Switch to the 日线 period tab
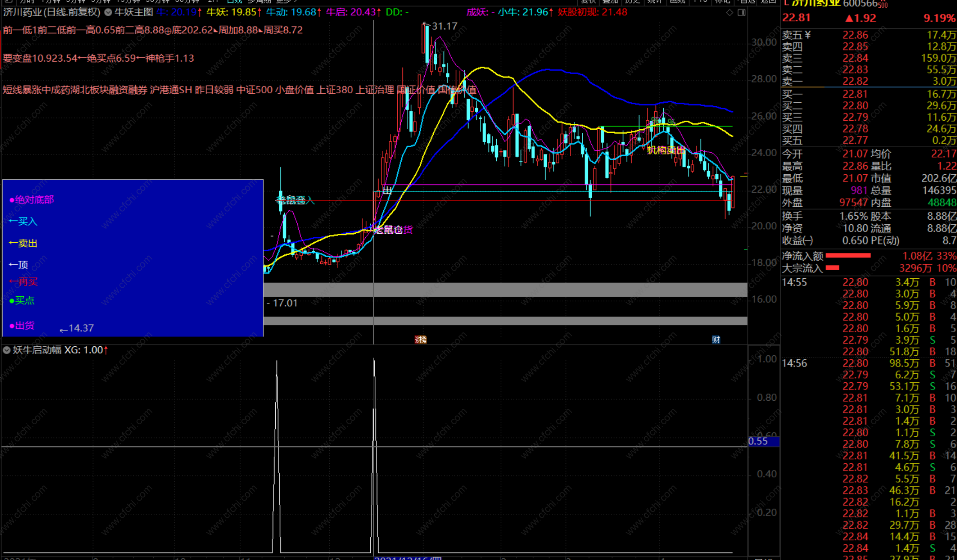Screen dimensions: 957x560 [235, 1]
